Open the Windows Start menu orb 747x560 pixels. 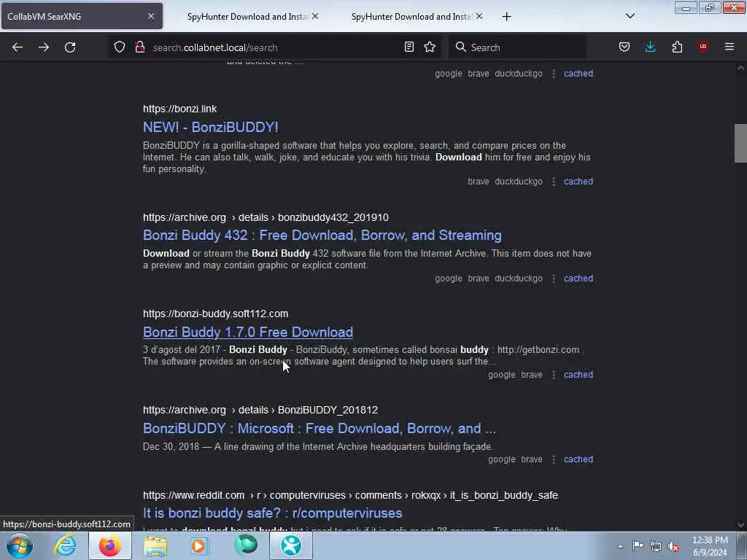19,545
